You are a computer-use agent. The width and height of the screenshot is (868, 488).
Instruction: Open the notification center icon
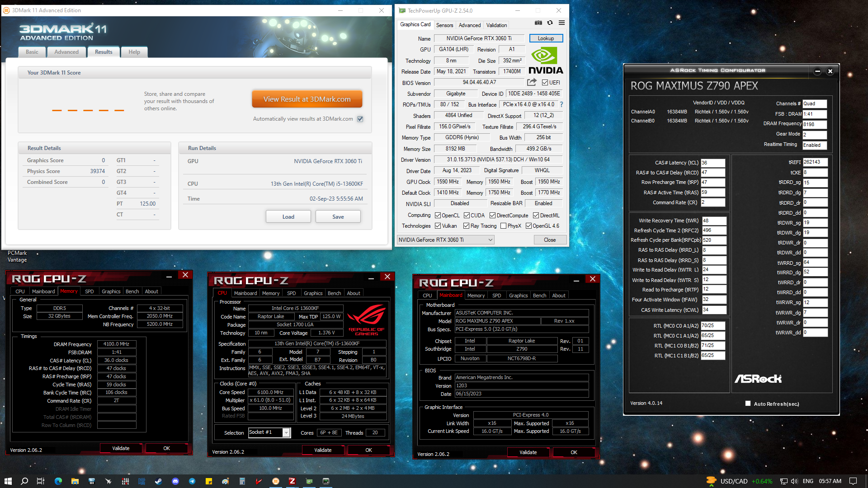click(853, 481)
